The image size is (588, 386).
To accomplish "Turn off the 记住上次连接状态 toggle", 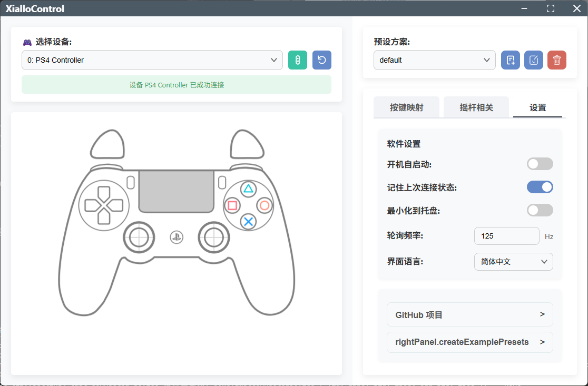I will 540,187.
